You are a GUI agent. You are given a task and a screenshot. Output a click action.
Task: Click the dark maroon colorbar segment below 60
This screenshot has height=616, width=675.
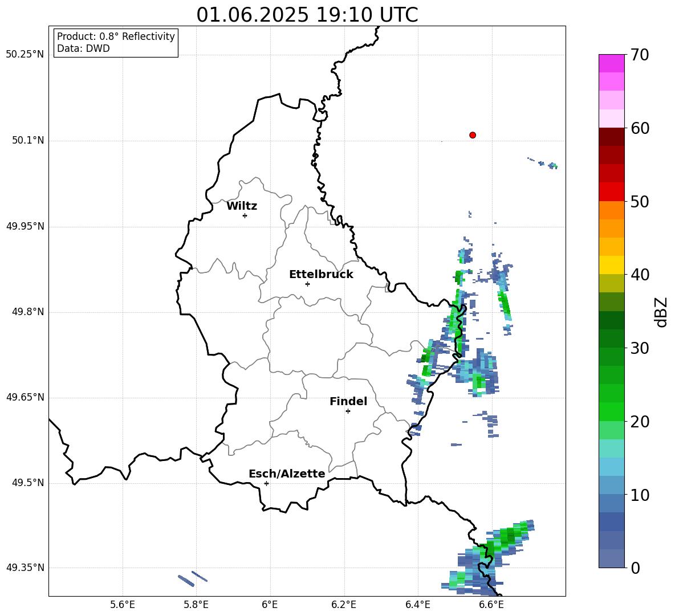(612, 137)
